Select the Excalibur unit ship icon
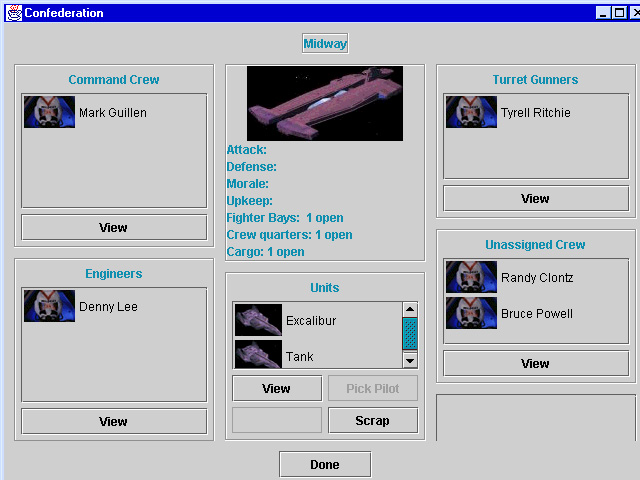The width and height of the screenshot is (640, 480). coord(258,320)
